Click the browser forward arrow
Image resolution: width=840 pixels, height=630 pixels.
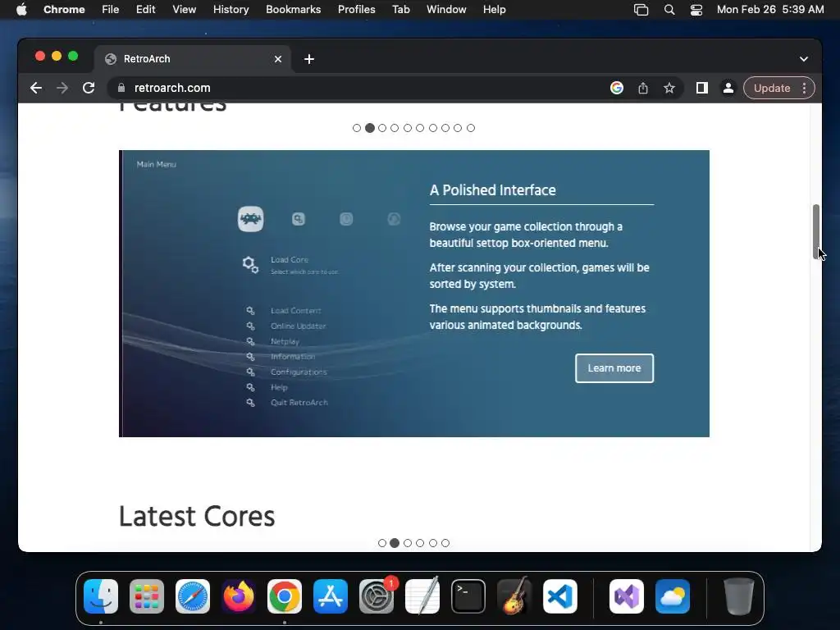click(x=62, y=88)
